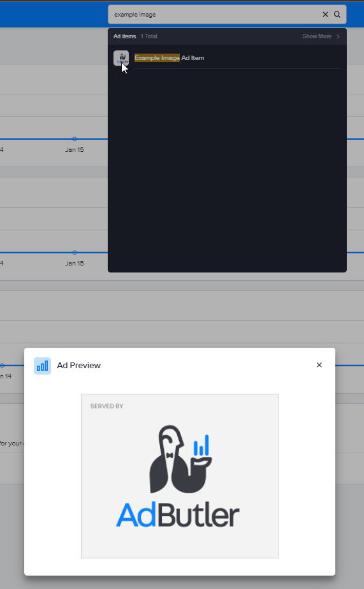The height and width of the screenshot is (589, 364).
Task: Open the Example Image Ad Item thumbnail
Action: pos(121,58)
